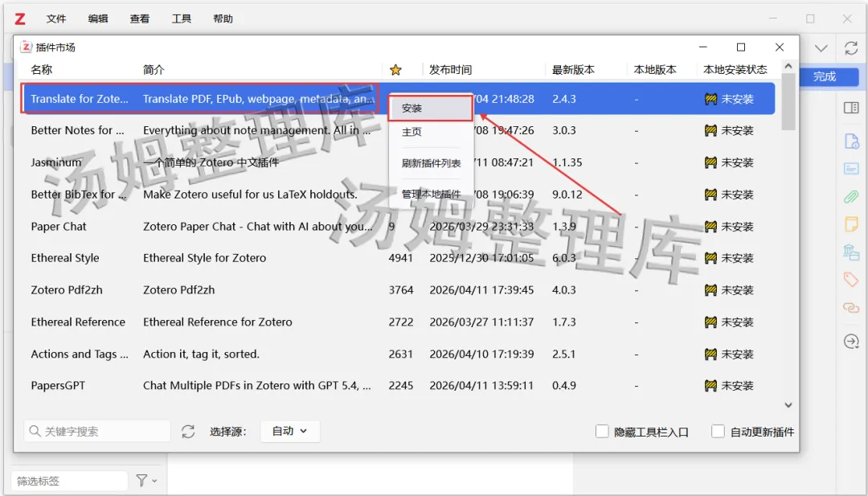Open the 帮助 menu
The width and height of the screenshot is (868, 496).
(x=223, y=18)
